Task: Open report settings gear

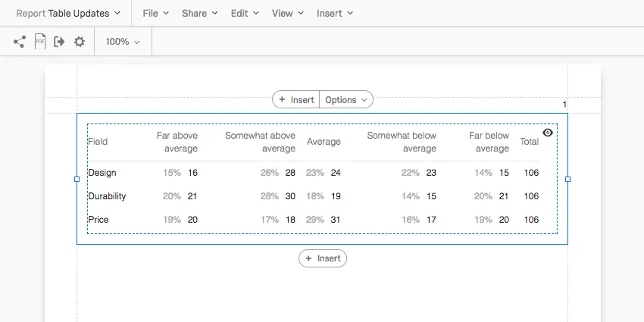Action: pyautogui.click(x=80, y=42)
